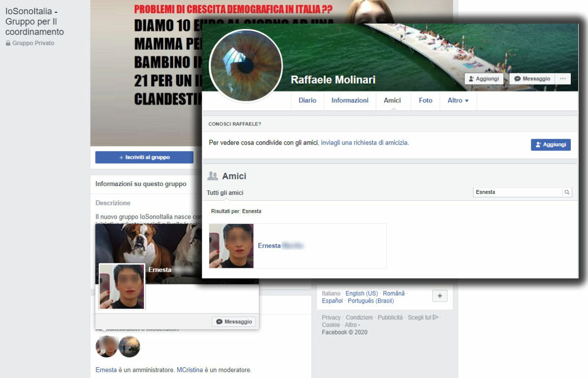588x378 pixels.
Task: Click blue Aggiungi button in Conosci Raffaele box
Action: coord(551,145)
